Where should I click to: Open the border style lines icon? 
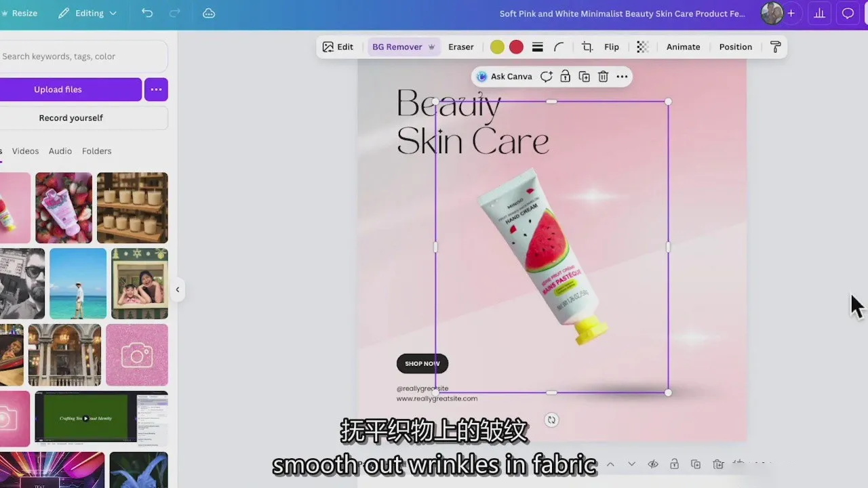(x=537, y=47)
